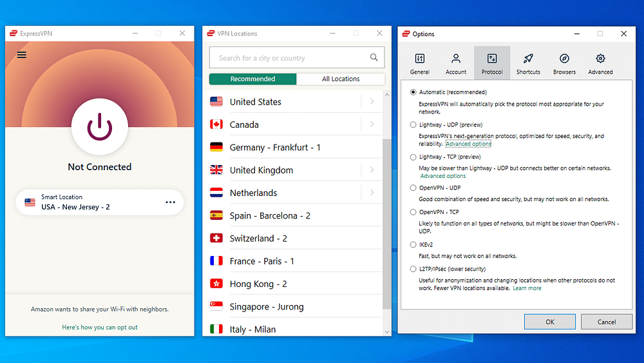Image resolution: width=644 pixels, height=363 pixels.
Task: Click USA - New Jersey - 2 text
Action: pos(75,207)
